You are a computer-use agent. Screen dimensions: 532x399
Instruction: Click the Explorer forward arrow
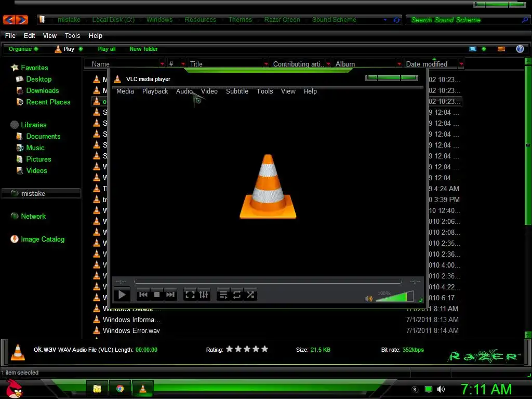(22, 20)
